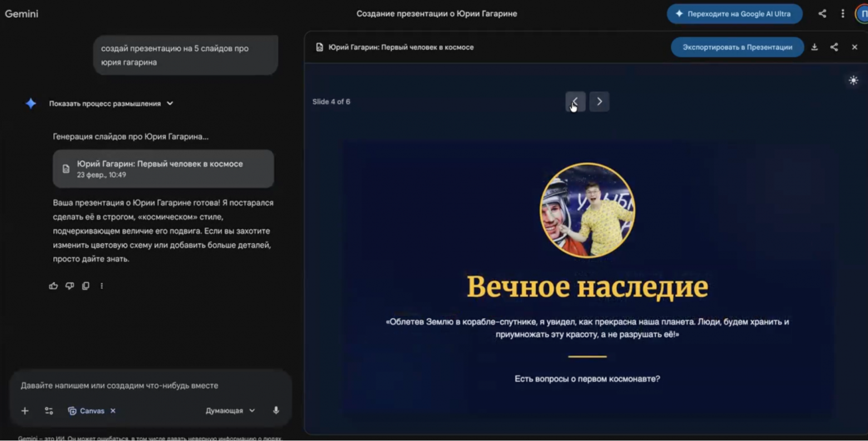
Task: Open the tools settings icon beside plus
Action: coord(49,410)
